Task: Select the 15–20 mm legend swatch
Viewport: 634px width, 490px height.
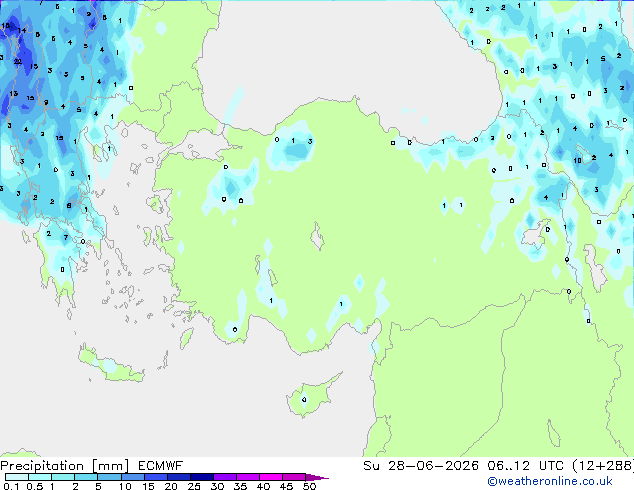Action: click(x=155, y=477)
